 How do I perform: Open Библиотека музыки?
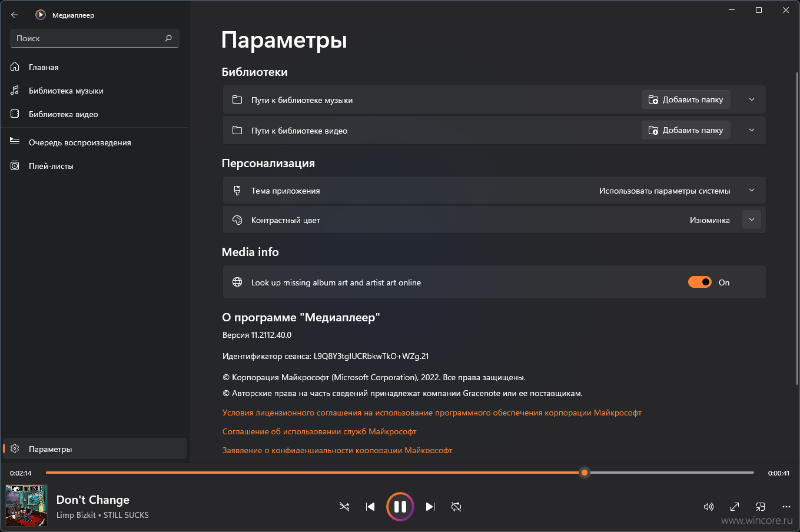(x=95, y=91)
